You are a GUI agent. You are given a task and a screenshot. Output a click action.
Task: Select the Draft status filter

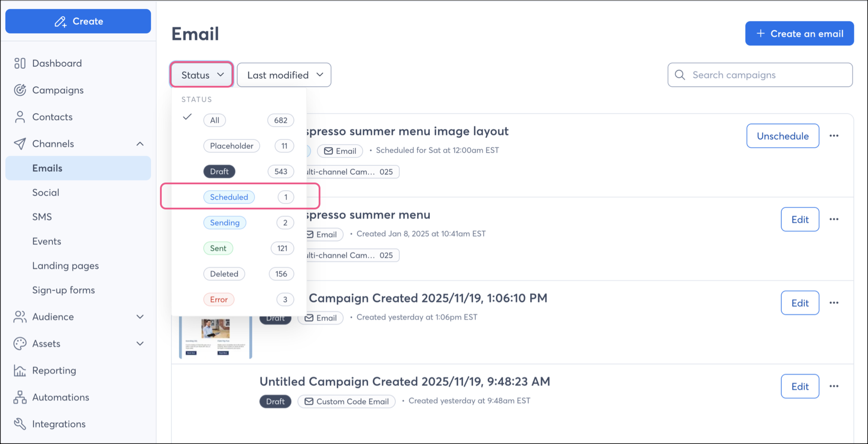(x=219, y=171)
